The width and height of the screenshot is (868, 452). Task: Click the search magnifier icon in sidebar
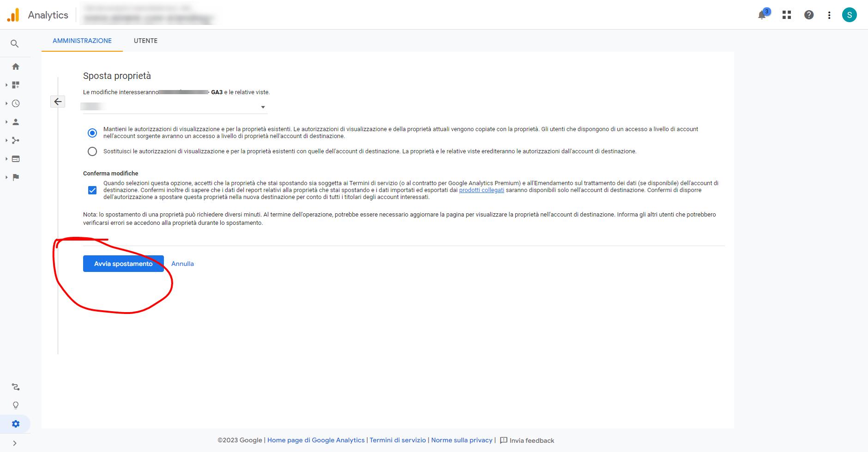[15, 44]
